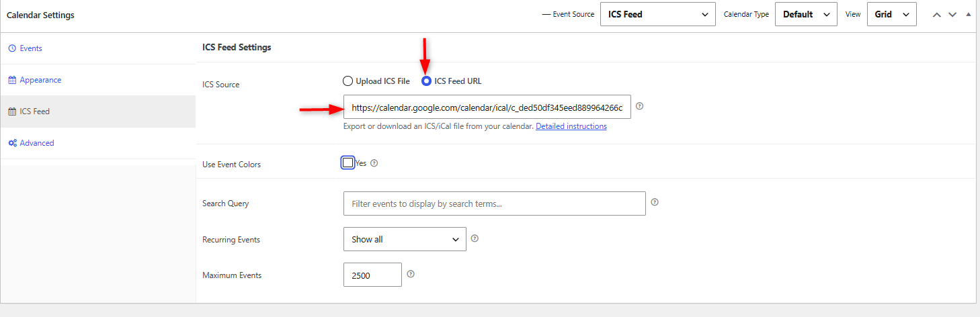Move Calendar Settings panel up with arrow
Screen dimensions: 980x317
pyautogui.click(x=937, y=14)
